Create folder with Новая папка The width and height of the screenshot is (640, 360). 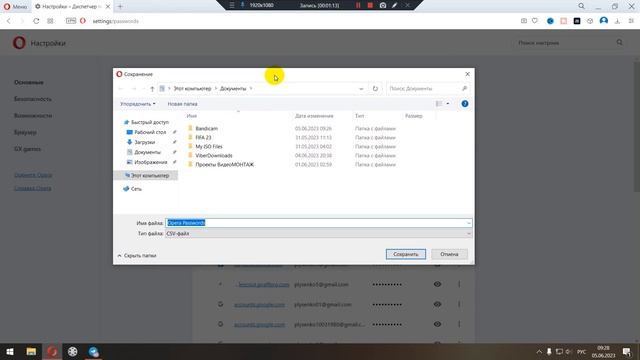[x=182, y=104]
